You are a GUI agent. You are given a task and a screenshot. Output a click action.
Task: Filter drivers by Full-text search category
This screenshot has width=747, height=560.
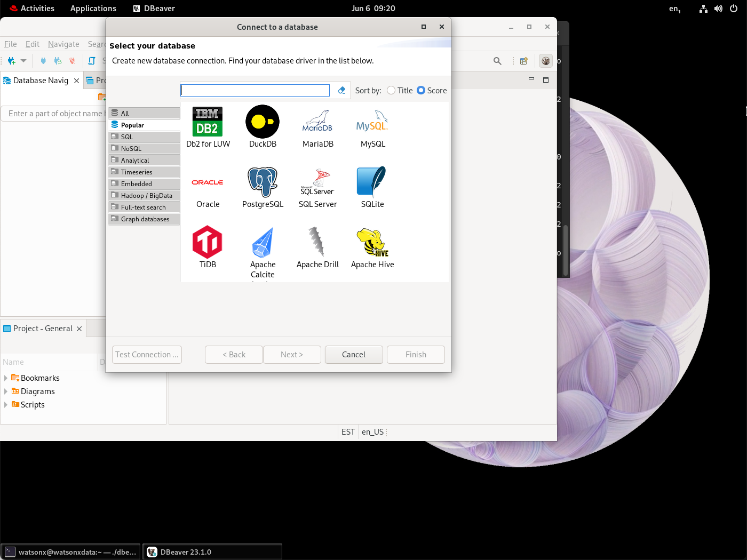[144, 207]
